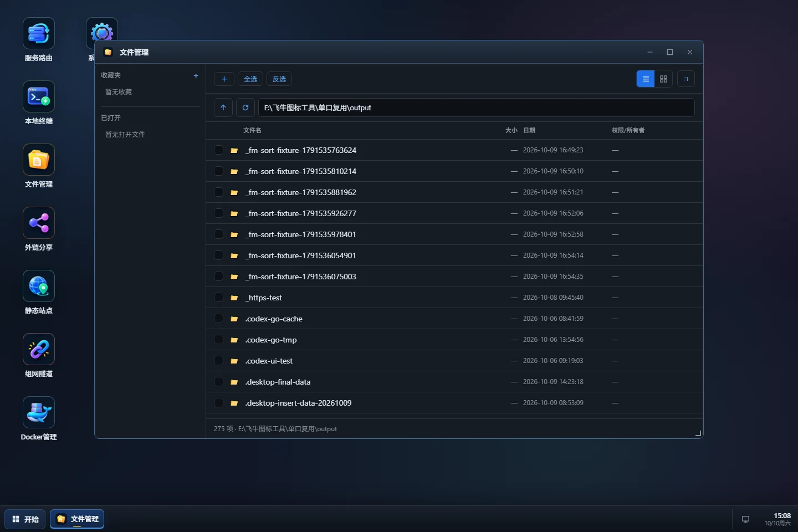The height and width of the screenshot is (532, 798).
Task: Open the 外链分享 desktop shortcut
Action: (x=39, y=223)
